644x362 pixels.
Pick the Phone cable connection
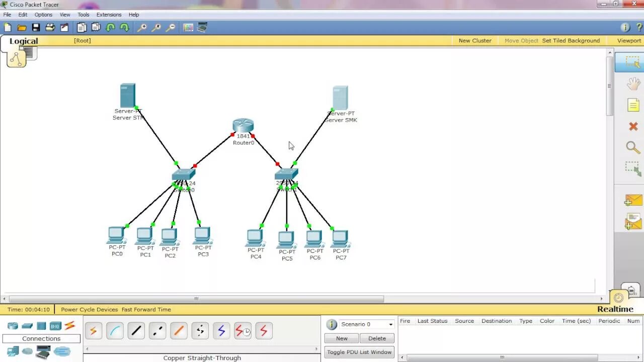tap(200, 331)
